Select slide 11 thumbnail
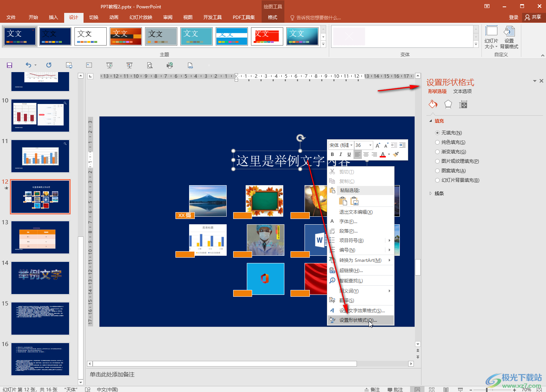This screenshot has height=392, width=546. click(x=40, y=156)
